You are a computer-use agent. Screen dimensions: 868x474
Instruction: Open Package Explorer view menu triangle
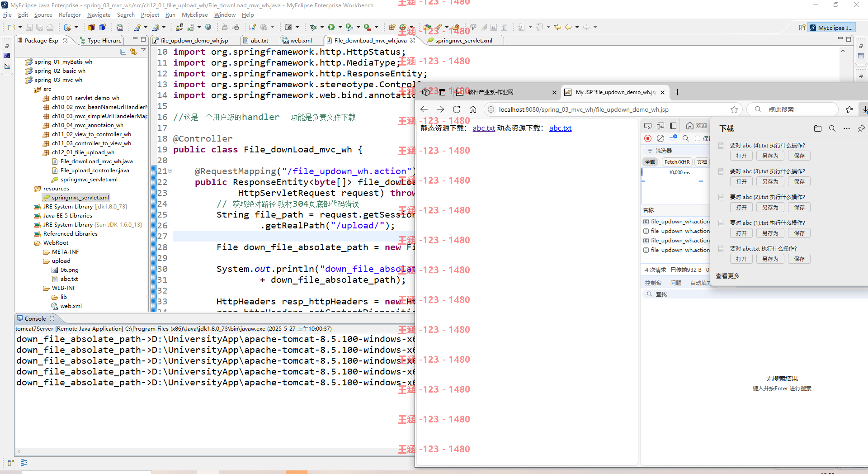(143, 50)
